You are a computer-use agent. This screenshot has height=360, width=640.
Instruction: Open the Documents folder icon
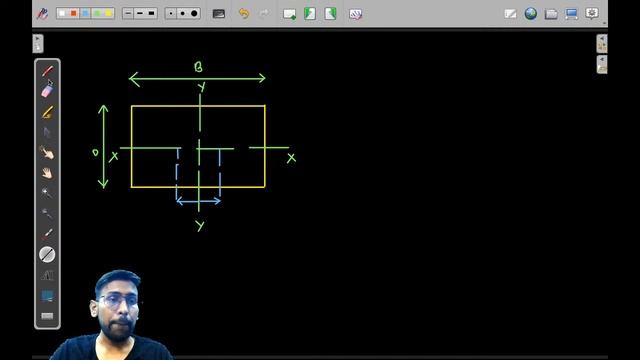tap(551, 14)
